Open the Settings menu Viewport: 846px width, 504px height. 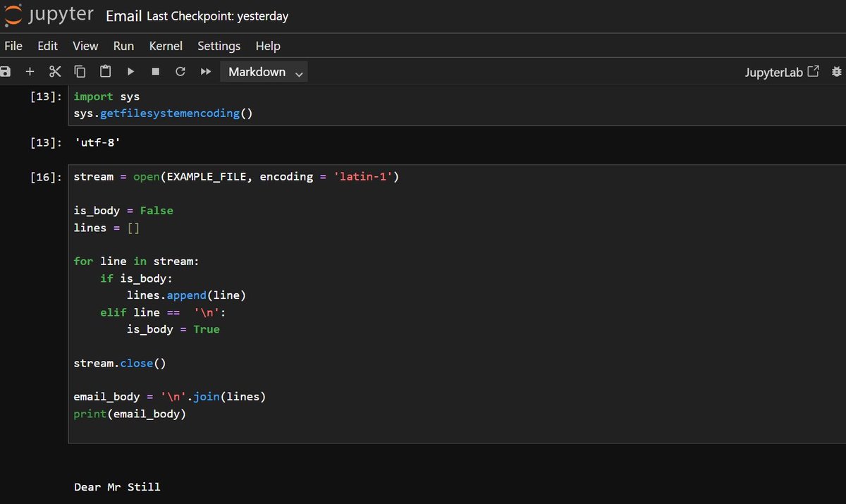pos(219,46)
